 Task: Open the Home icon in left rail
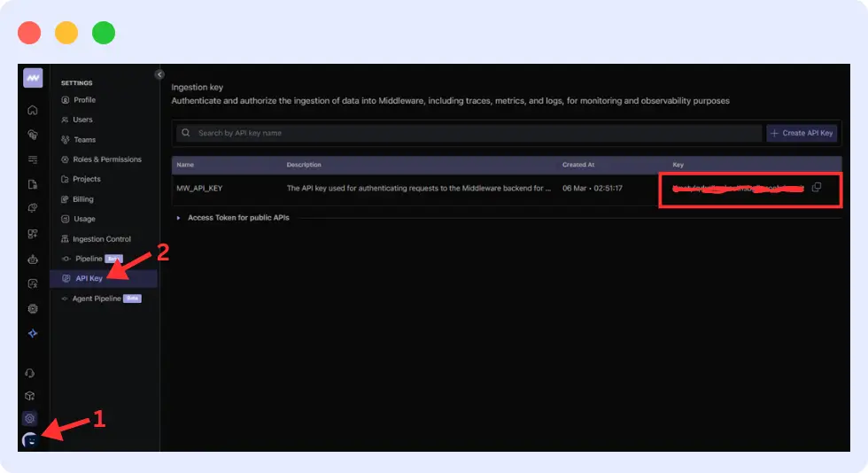coord(33,110)
